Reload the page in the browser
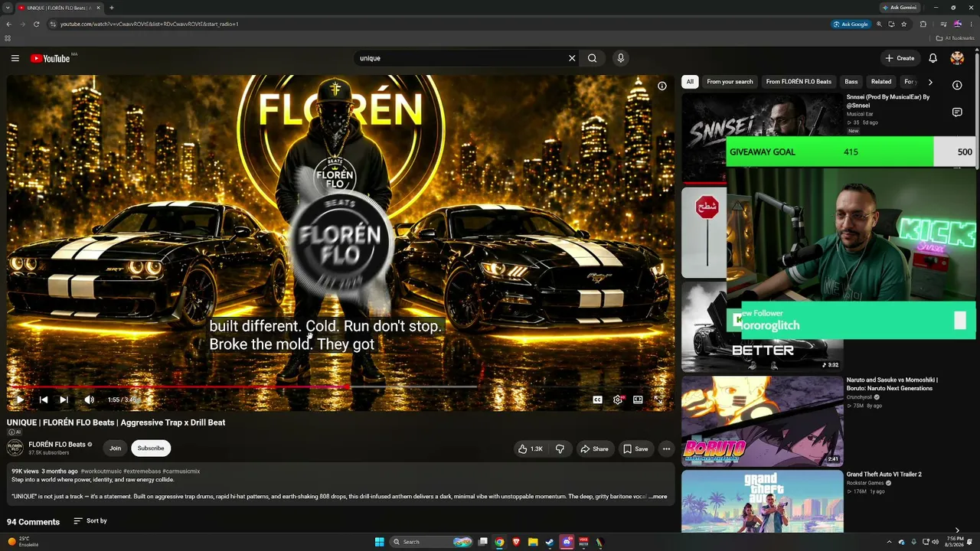This screenshot has height=551, width=980. (36, 24)
